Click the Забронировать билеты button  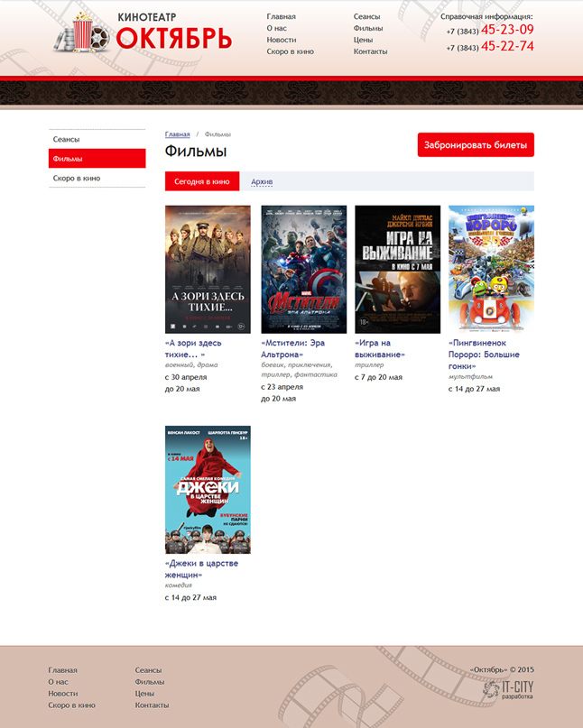coord(476,145)
